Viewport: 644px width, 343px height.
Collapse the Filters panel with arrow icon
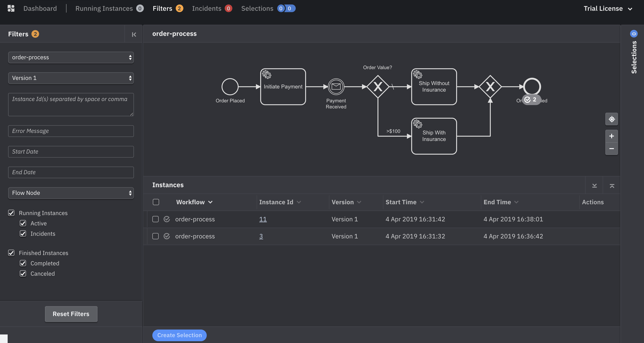tap(134, 34)
